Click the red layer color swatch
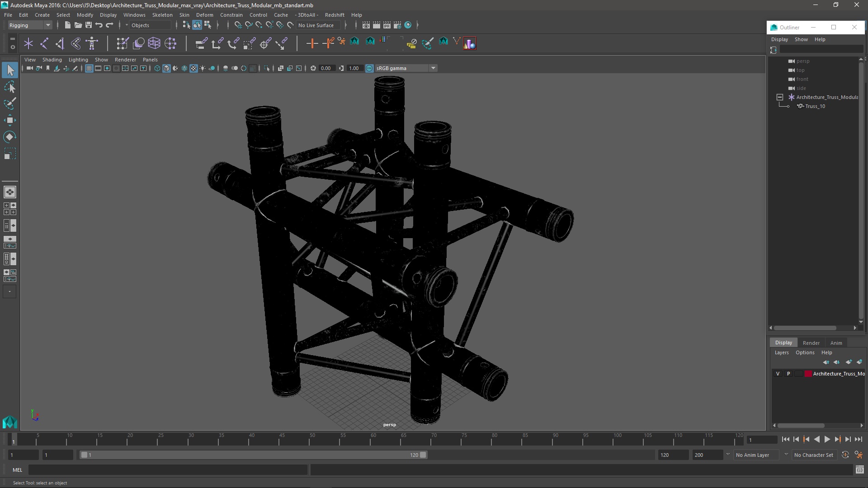 point(808,374)
